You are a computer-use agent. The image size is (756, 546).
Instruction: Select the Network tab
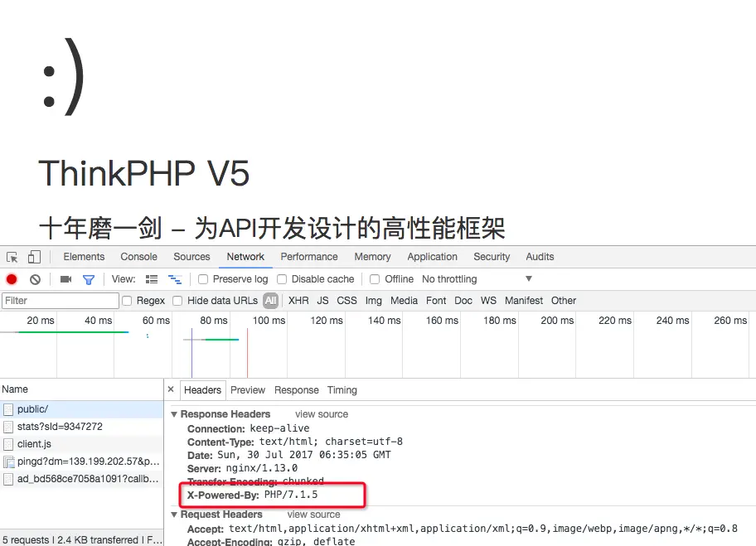[245, 257]
